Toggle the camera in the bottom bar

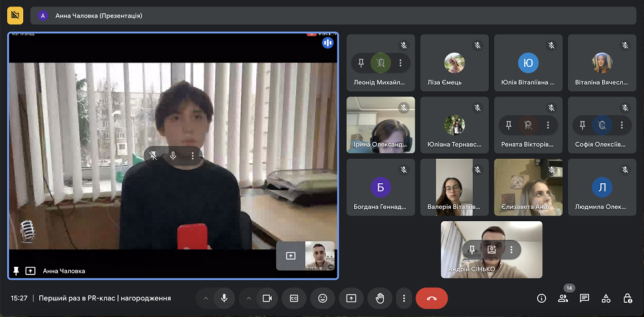pyautogui.click(x=266, y=298)
